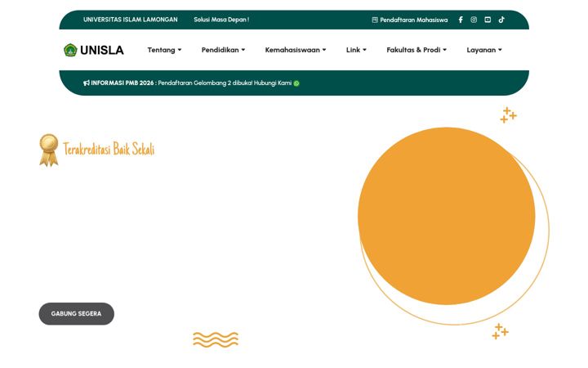Click the Pendaftaran Mahasiswa link
The image size is (588, 368).
pos(413,20)
